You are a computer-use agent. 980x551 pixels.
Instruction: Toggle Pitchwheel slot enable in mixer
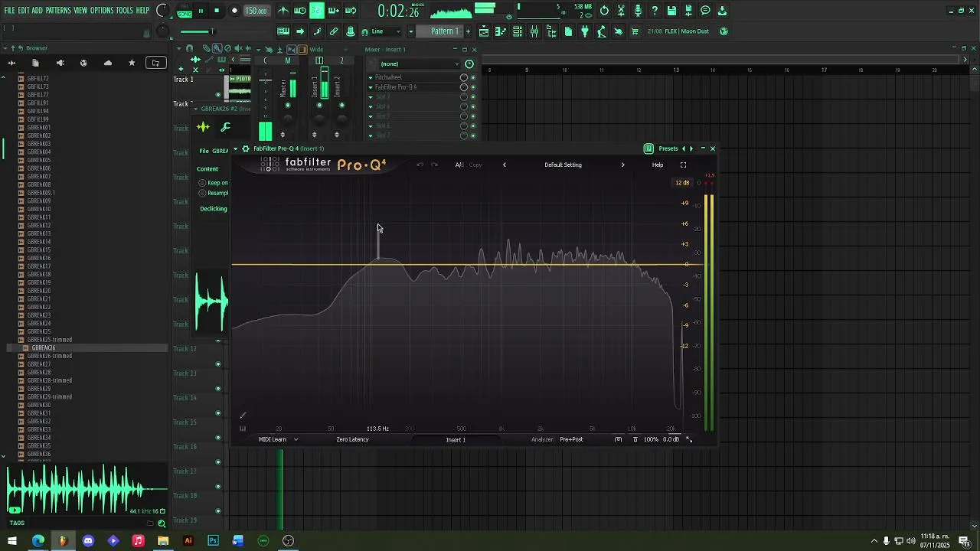[x=473, y=77]
